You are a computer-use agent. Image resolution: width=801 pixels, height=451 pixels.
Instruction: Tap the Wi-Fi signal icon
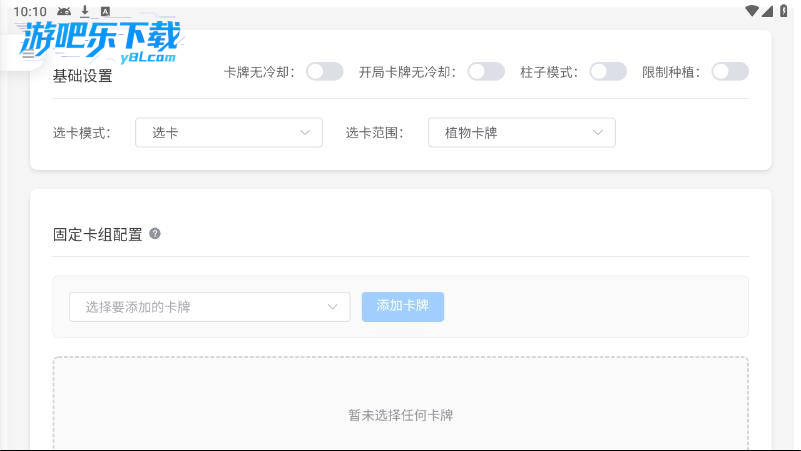(752, 11)
